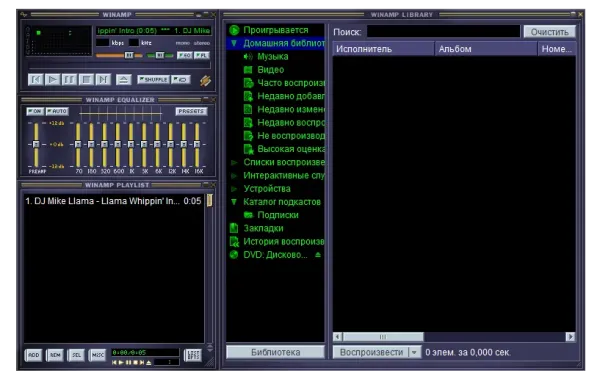This screenshot has height=375, width=600.
Task: Open the playlist REM button menu
Action: (55, 355)
